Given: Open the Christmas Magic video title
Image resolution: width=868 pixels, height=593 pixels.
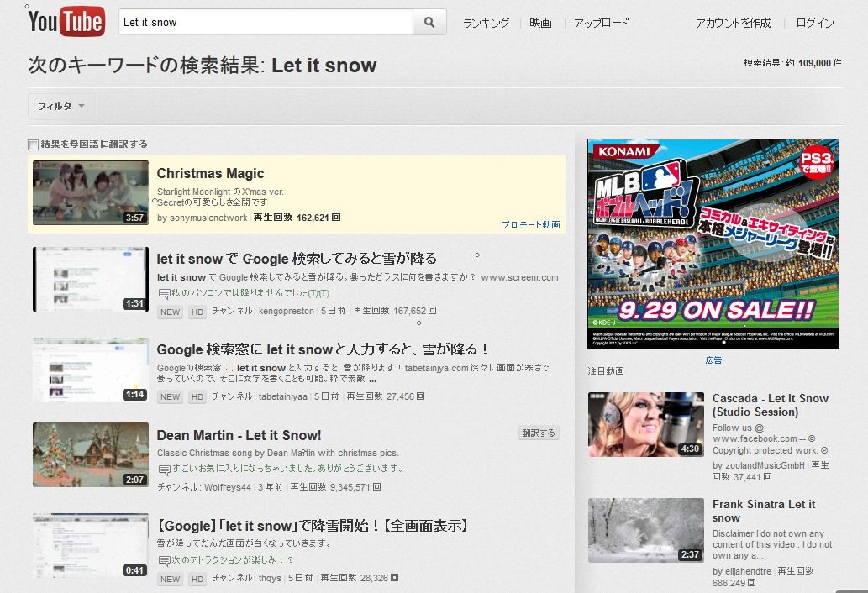Looking at the screenshot, I should 210,173.
